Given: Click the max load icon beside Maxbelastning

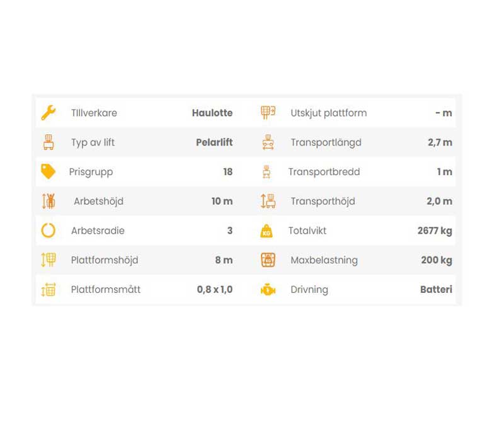Looking at the screenshot, I should (x=268, y=260).
